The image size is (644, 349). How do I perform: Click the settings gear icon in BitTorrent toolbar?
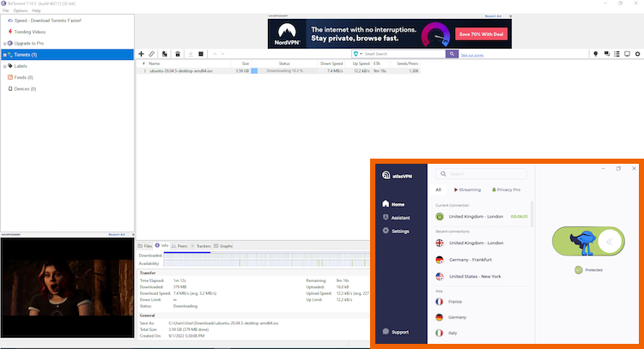click(x=636, y=54)
